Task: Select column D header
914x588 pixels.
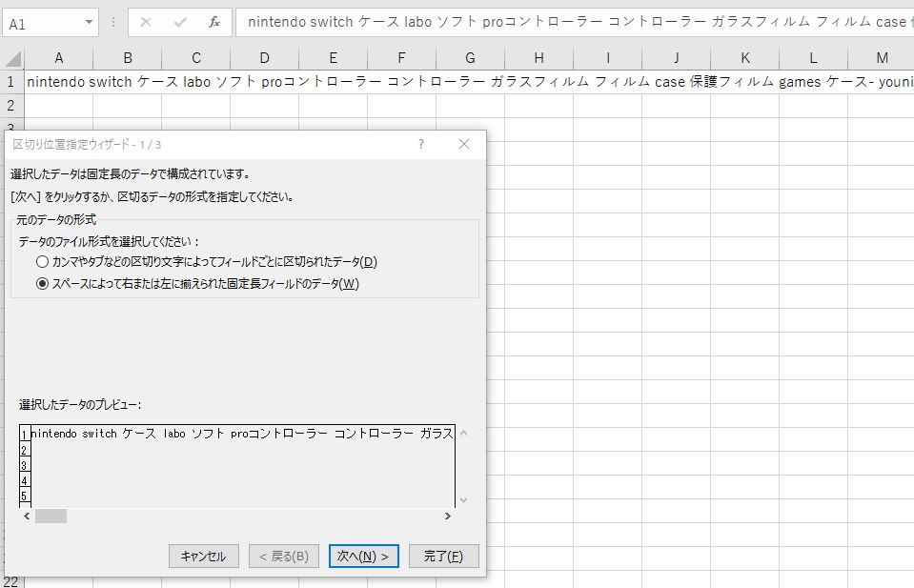Action: [x=265, y=58]
